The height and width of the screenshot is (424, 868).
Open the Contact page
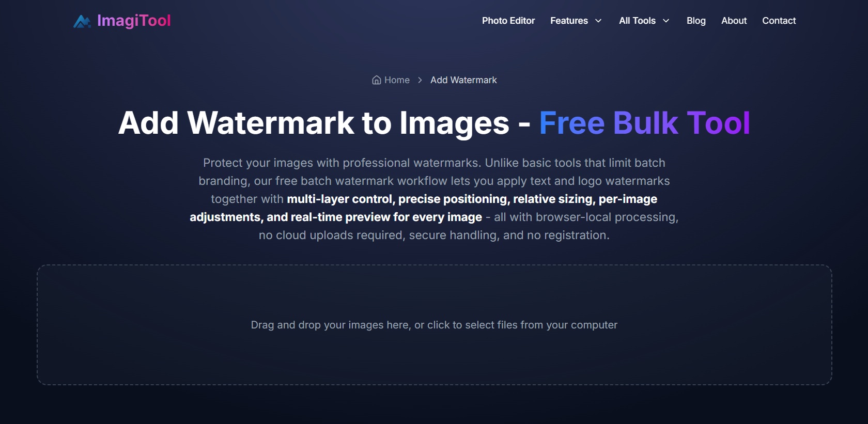click(779, 21)
